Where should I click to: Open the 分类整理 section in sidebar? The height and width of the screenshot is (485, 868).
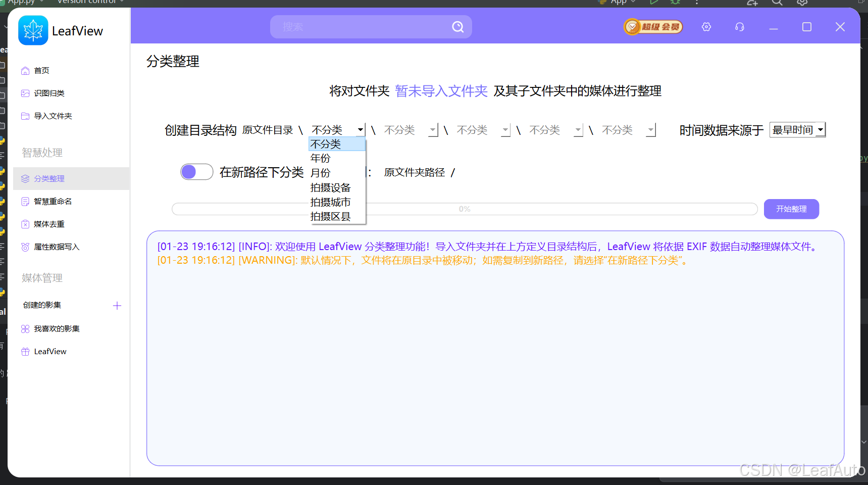[48, 178]
